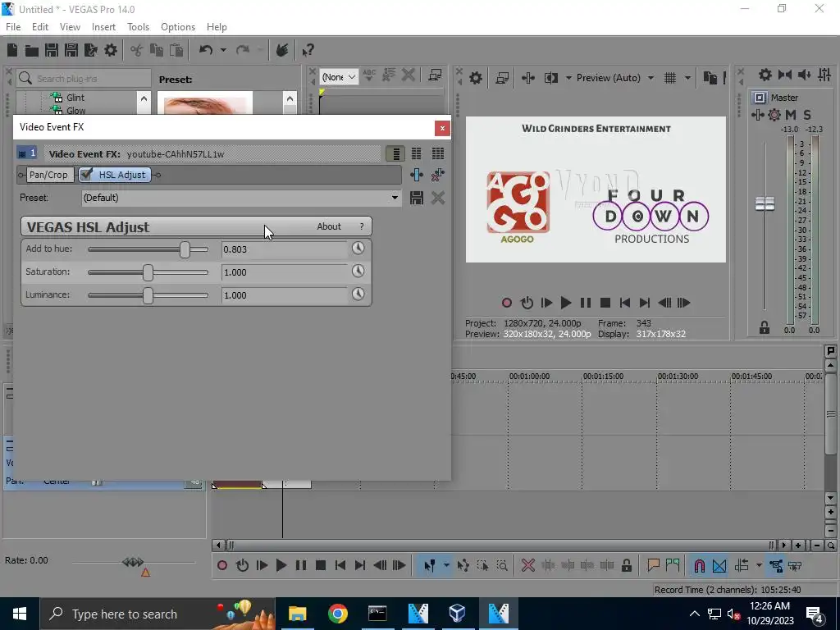This screenshot has height=630, width=840.
Task: Toggle the Automatic Crossfades icon
Action: point(719,565)
